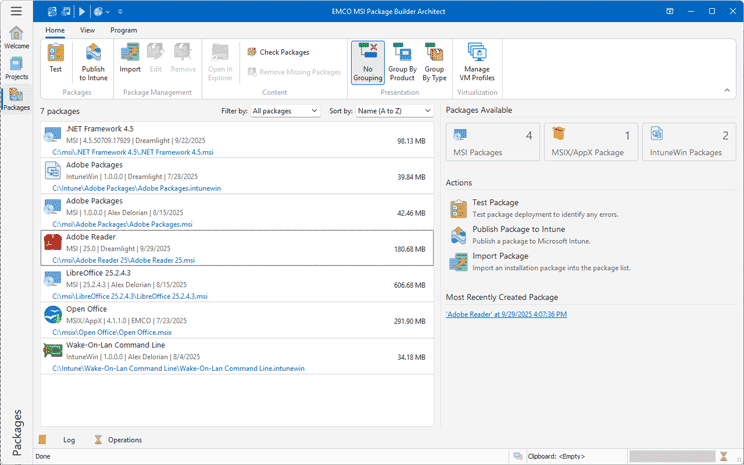This screenshot has width=744, height=465.
Task: Toggle Group By Type view
Action: (x=434, y=60)
